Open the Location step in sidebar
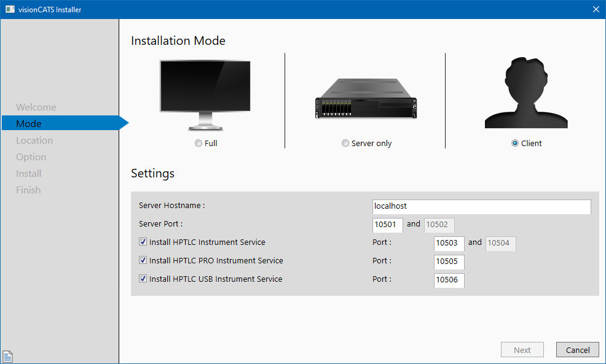 (x=34, y=140)
